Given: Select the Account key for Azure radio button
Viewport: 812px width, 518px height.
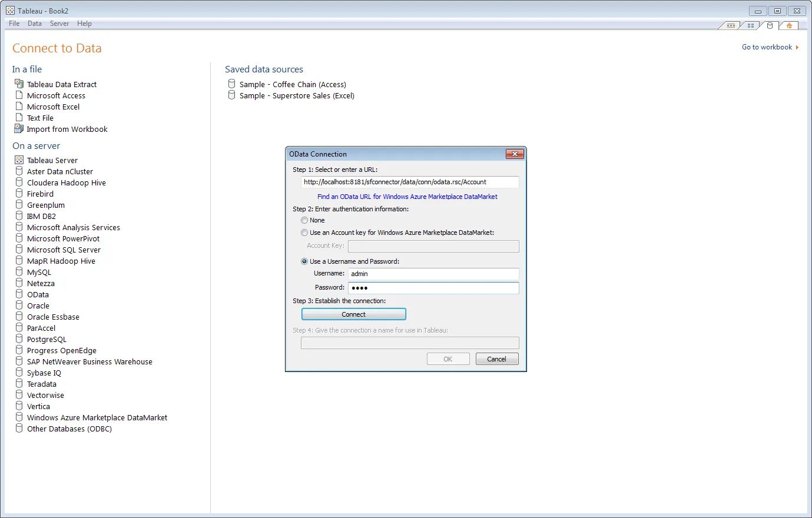Looking at the screenshot, I should (304, 233).
